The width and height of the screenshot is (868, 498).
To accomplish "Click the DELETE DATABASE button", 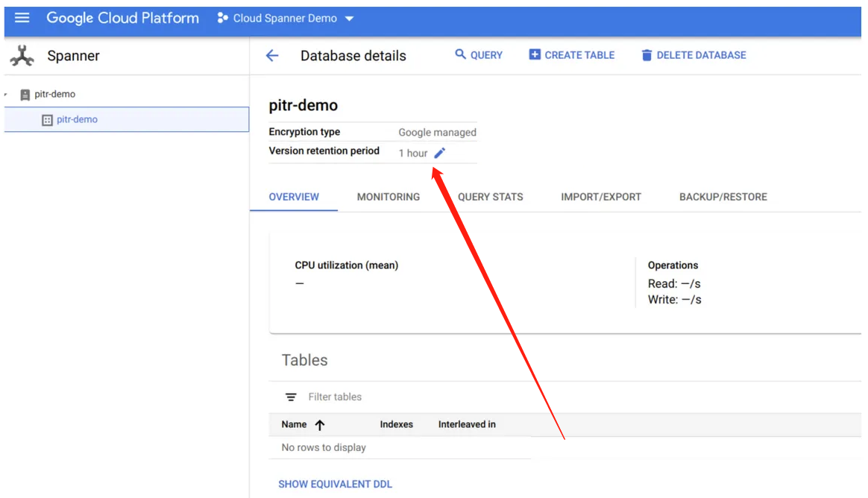I will coord(694,54).
